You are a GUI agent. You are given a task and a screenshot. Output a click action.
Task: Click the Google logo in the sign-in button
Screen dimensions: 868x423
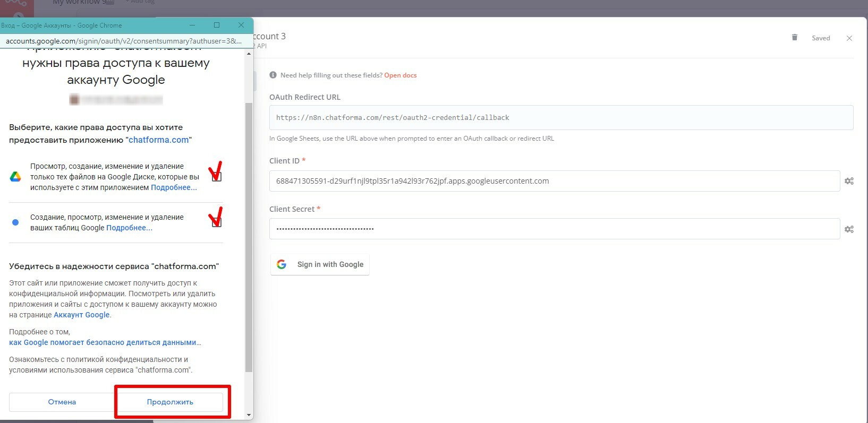[x=282, y=264]
